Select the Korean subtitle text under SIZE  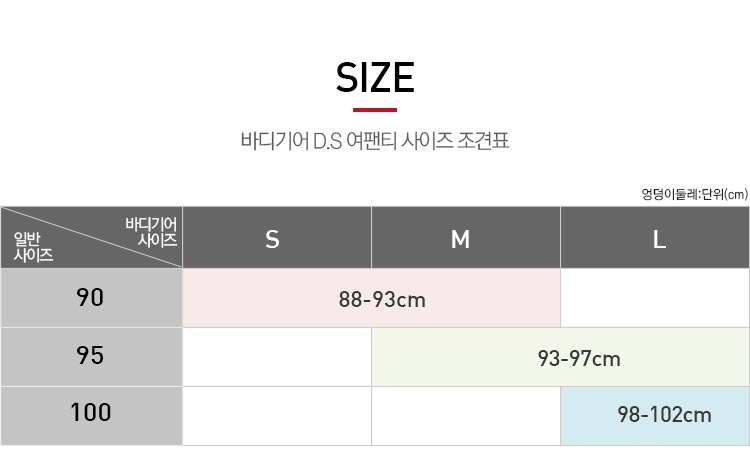click(x=375, y=141)
